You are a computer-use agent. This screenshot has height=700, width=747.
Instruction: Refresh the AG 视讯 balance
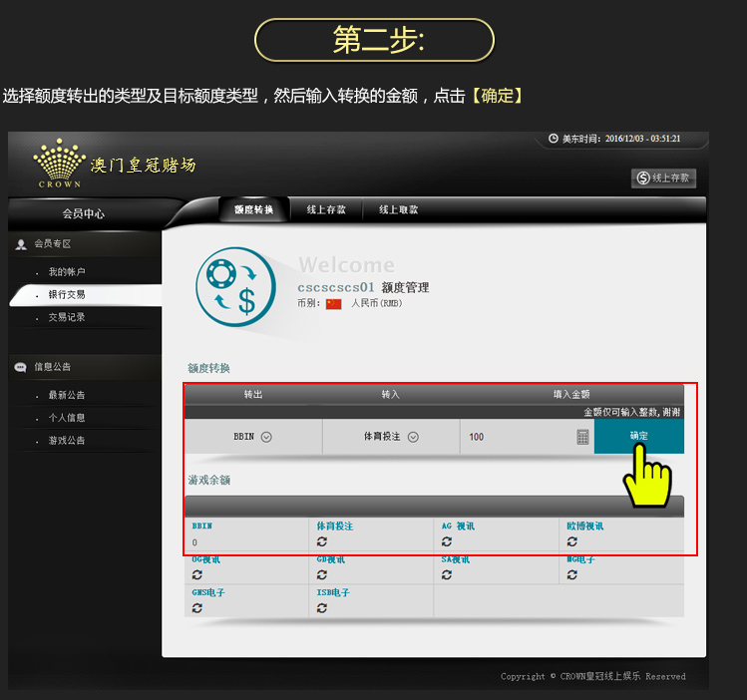(447, 541)
